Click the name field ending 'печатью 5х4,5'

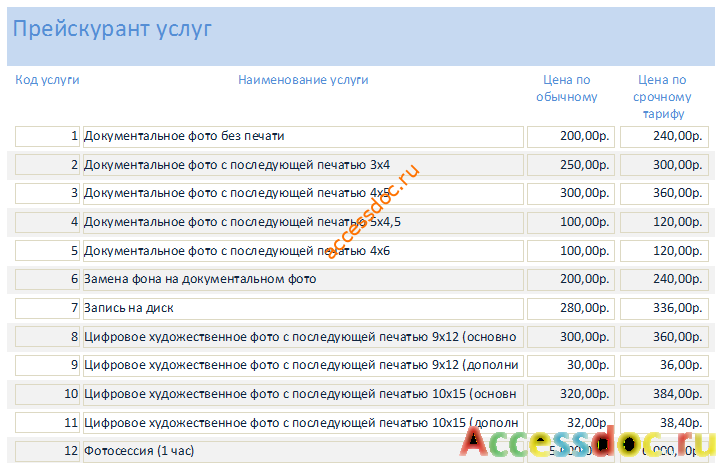pyautogui.click(x=303, y=222)
